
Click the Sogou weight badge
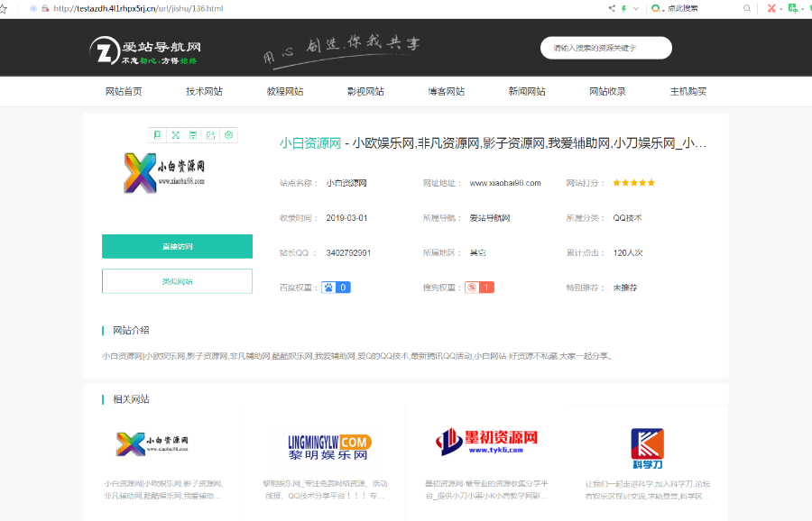click(x=479, y=288)
